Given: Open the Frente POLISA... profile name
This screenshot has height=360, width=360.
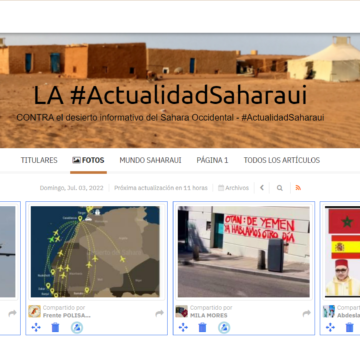Looking at the screenshot, I should (67, 315).
